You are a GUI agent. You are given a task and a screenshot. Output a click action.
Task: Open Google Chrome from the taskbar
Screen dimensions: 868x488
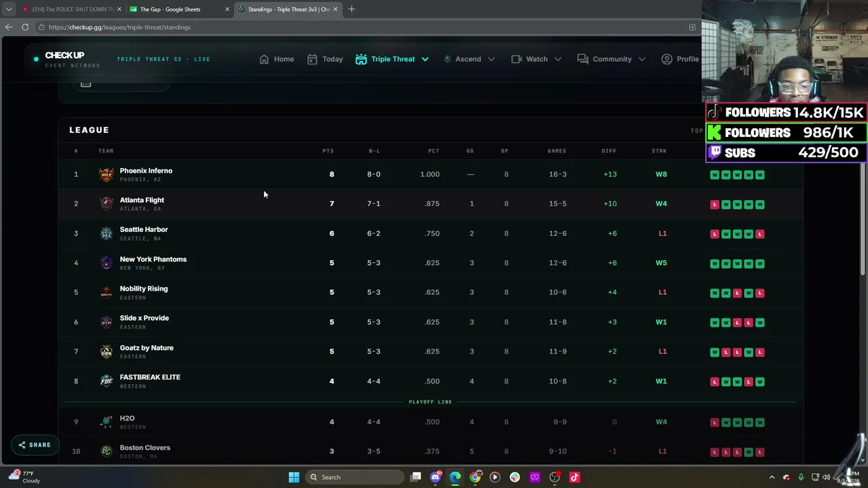(475, 477)
